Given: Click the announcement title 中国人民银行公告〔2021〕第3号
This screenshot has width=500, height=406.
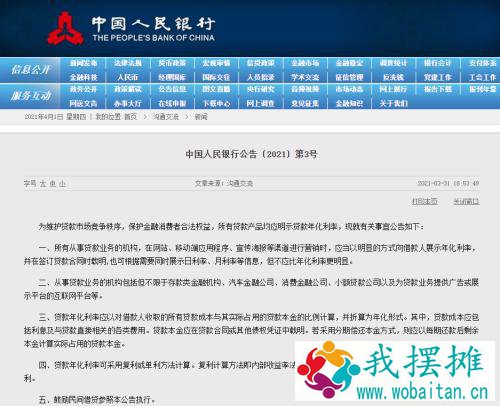Looking at the screenshot, I should [251, 154].
